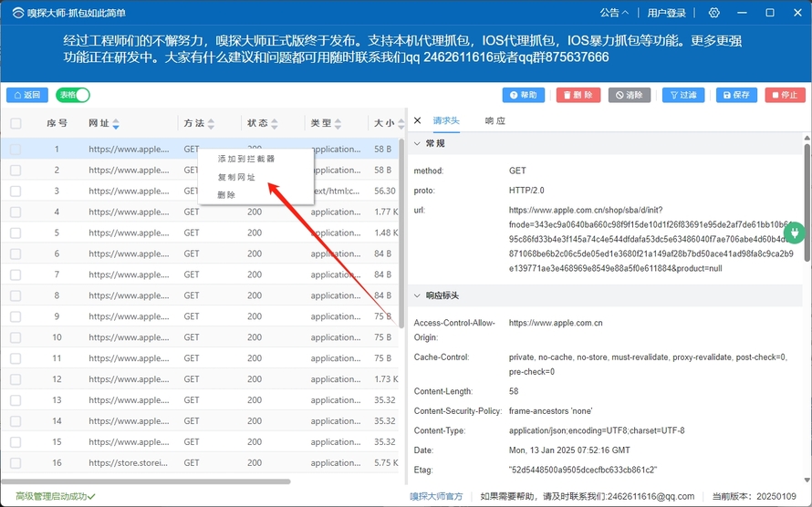The image size is (812, 507).
Task: Close the request detail panel
Action: [418, 120]
